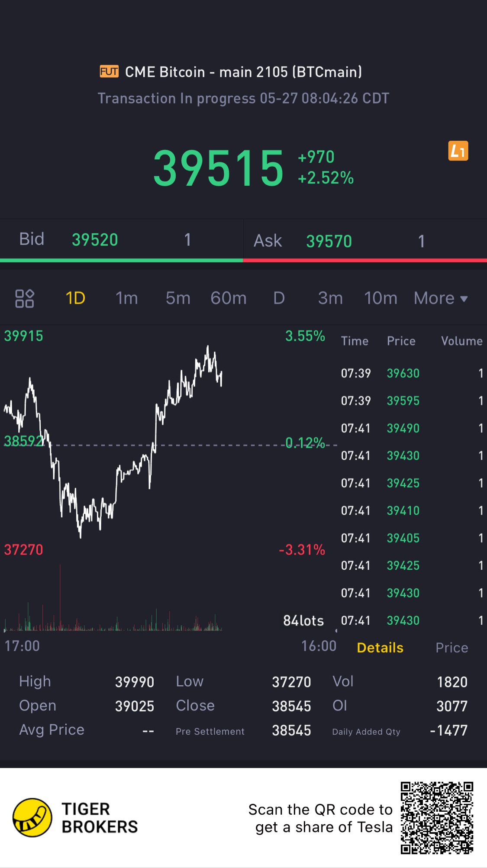Tap the Tesla share QR code
This screenshot has width=487, height=868.
(436, 817)
